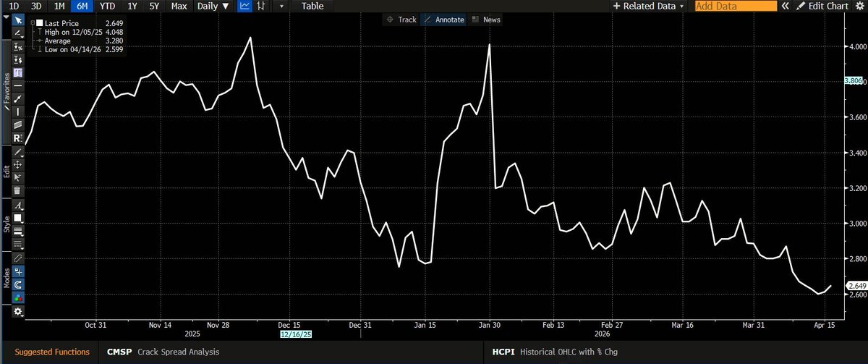Open the Daily periodicity dropdown

tap(214, 6)
